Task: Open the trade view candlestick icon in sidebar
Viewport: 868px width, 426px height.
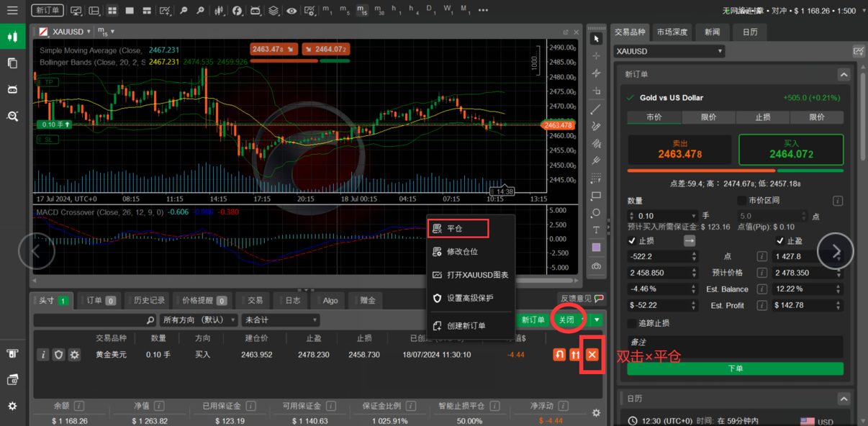Action: [x=12, y=36]
